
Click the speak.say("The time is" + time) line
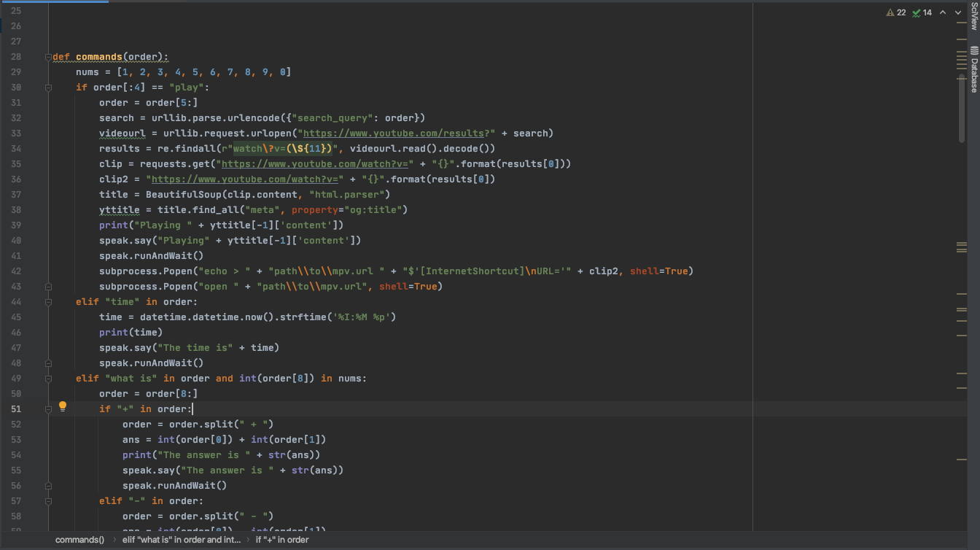tap(190, 348)
